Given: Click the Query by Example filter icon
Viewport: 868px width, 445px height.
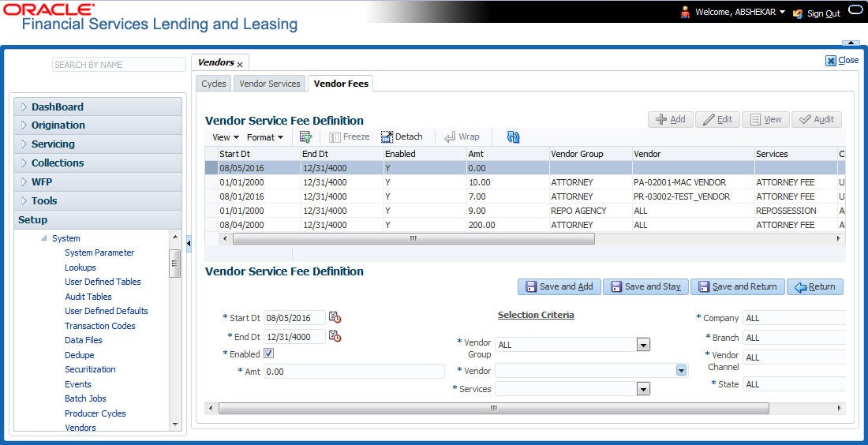Looking at the screenshot, I should pyautogui.click(x=305, y=136).
